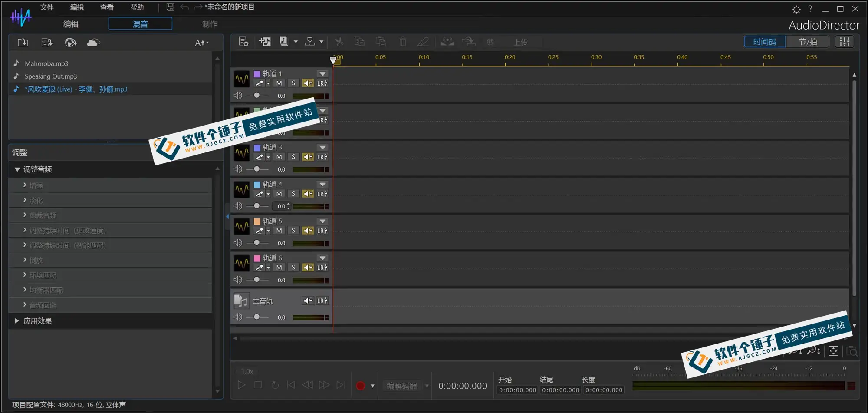Toggle speaker output on 轨道 6
Screen dimensions: 868x413
pyautogui.click(x=308, y=267)
